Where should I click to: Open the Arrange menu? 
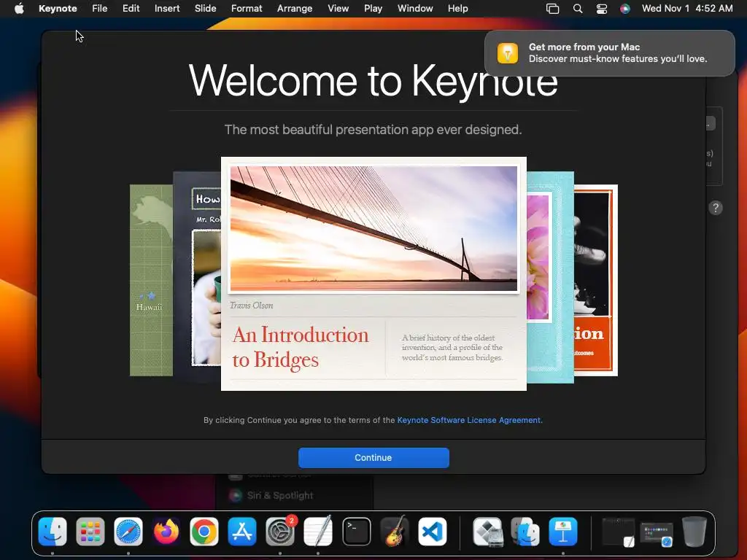click(295, 9)
